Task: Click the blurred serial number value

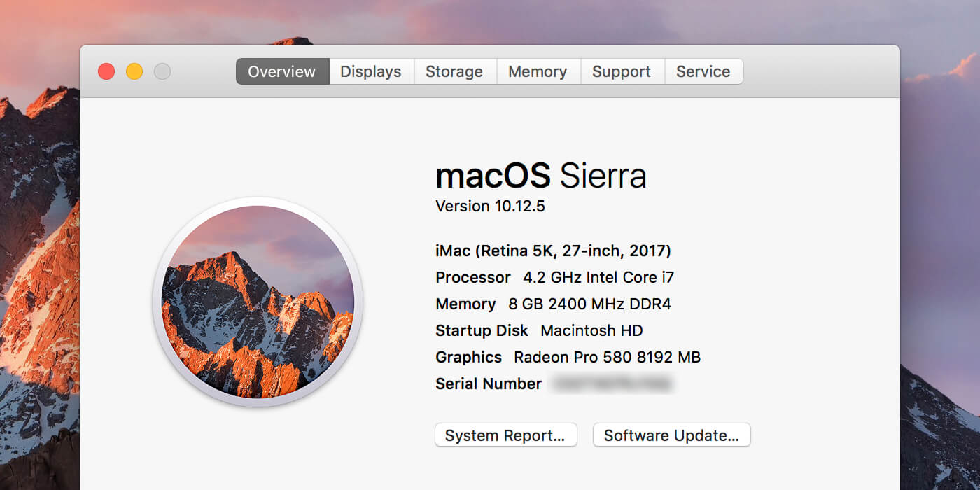Action: pyautogui.click(x=612, y=384)
